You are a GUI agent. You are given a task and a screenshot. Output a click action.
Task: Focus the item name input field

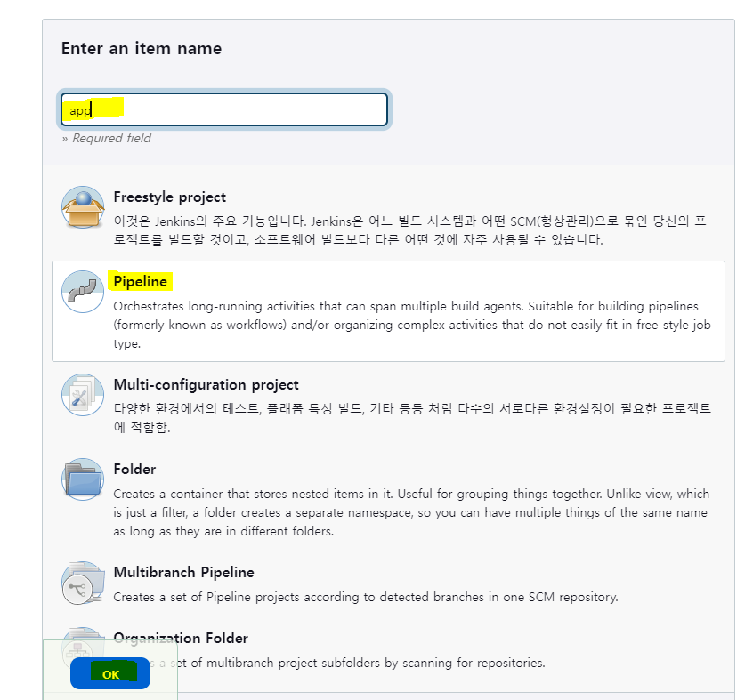tap(224, 110)
